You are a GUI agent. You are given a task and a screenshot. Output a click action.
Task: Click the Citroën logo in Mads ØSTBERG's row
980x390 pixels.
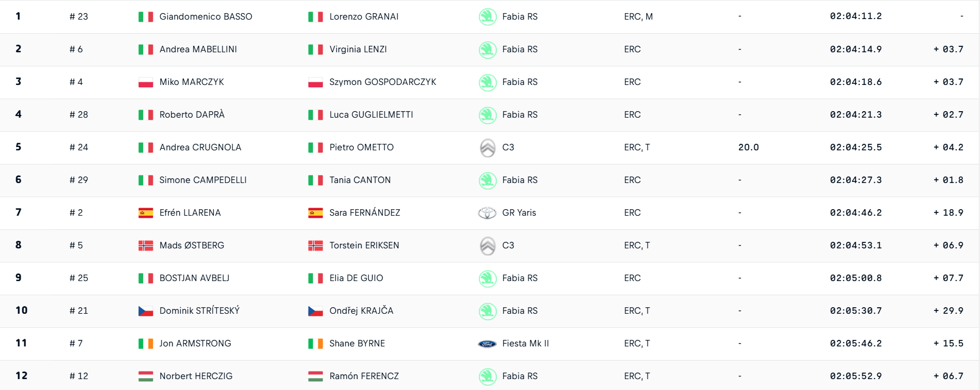click(x=488, y=246)
